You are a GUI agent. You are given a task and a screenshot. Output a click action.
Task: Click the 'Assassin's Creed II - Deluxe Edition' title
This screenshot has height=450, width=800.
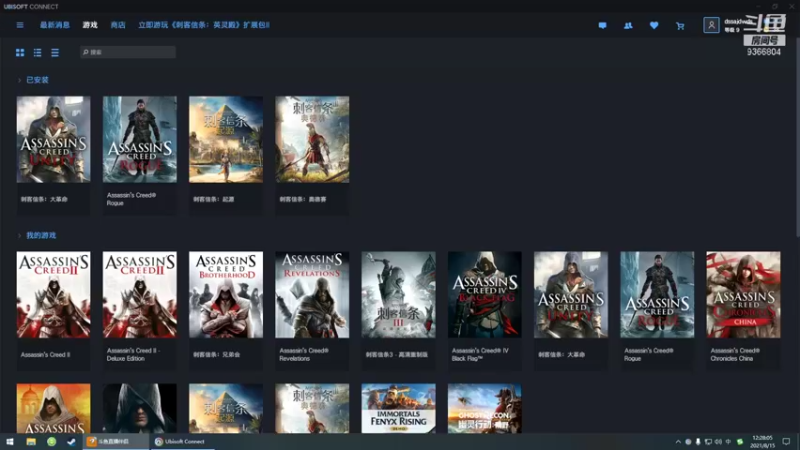134,355
